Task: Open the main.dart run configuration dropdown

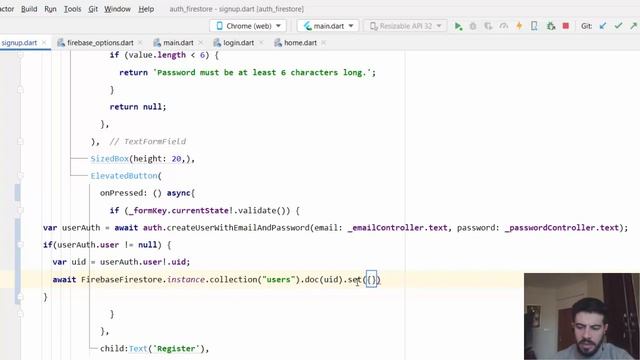Action: tap(328, 26)
